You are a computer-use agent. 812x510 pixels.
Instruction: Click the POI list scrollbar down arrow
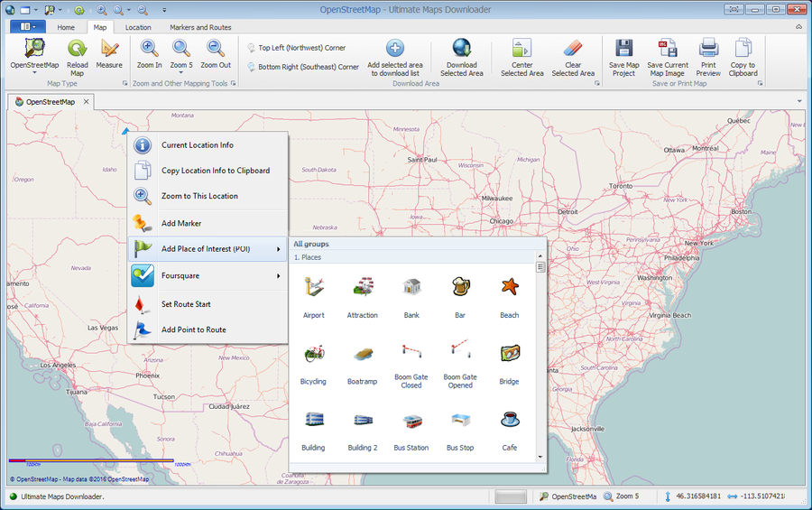541,457
